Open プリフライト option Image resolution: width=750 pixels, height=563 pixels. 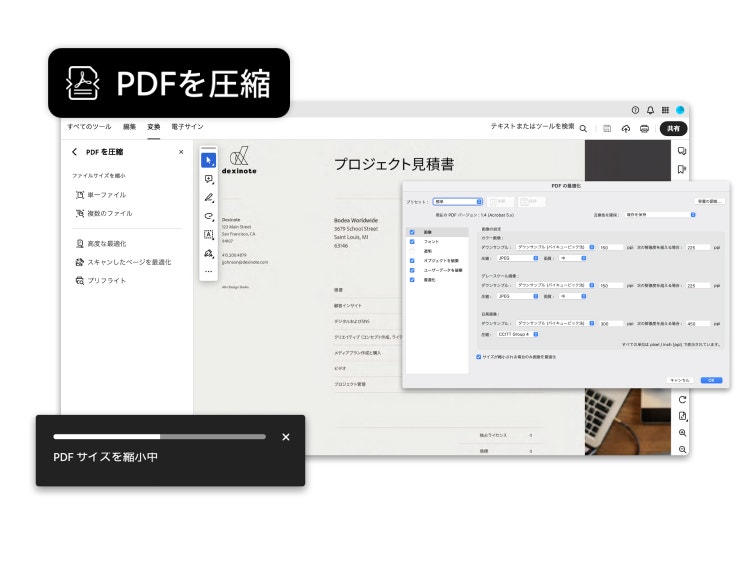click(x=100, y=280)
